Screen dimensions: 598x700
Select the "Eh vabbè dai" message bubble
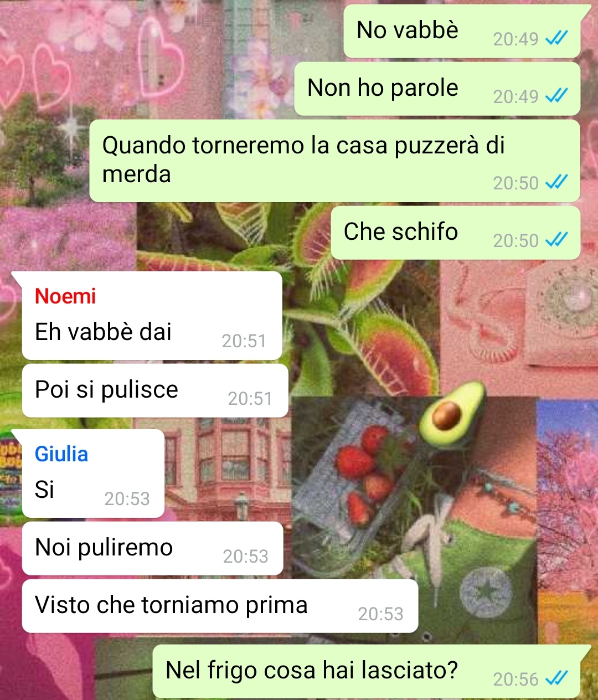(x=152, y=316)
